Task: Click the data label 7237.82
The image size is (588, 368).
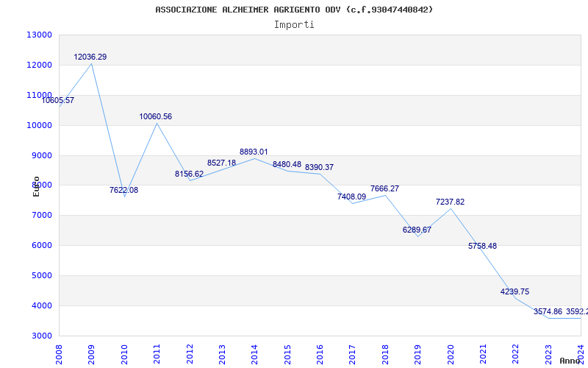Action: [450, 202]
